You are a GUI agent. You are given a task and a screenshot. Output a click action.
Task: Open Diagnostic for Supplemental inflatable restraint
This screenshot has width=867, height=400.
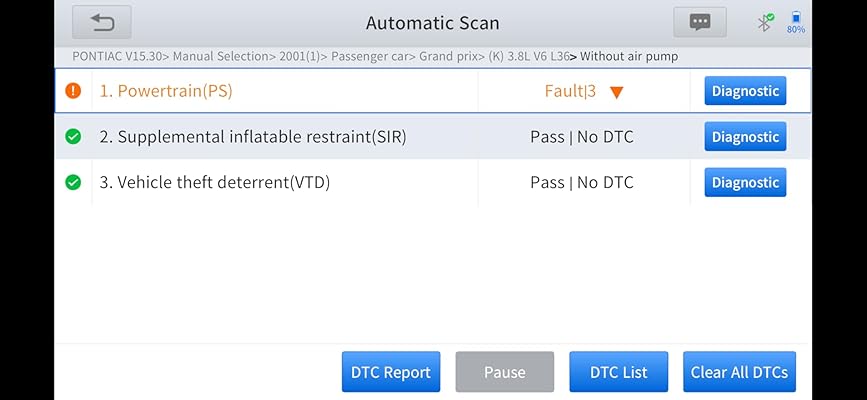pyautogui.click(x=745, y=137)
